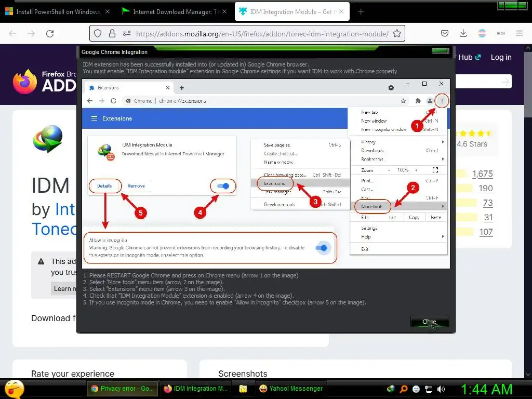Close the Install PowerShell on Windows tab

point(107,11)
